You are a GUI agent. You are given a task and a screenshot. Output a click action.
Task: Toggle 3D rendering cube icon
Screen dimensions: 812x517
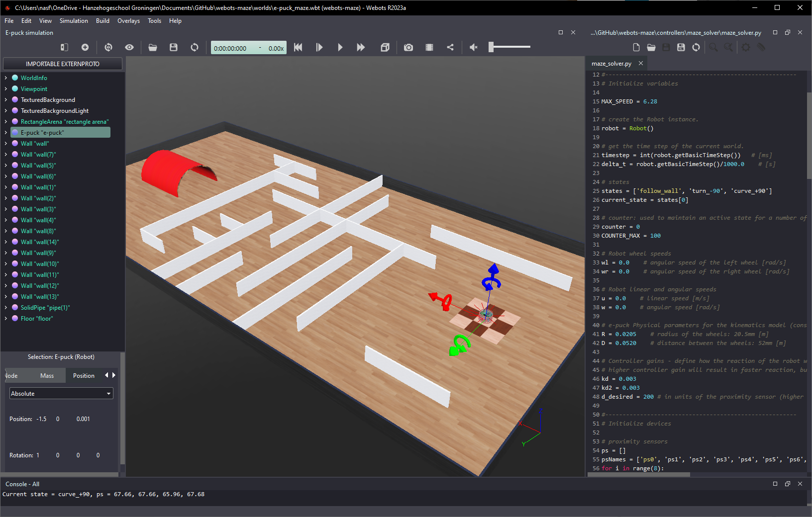385,47
